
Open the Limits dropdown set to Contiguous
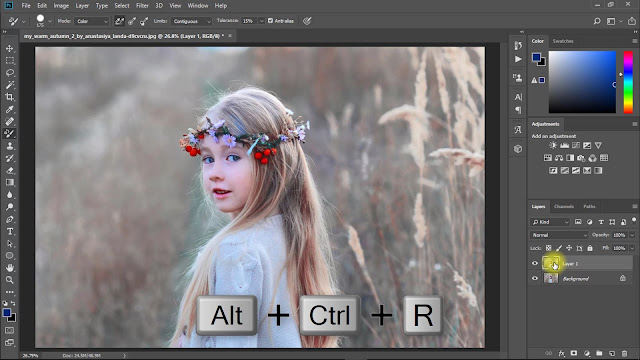(192, 21)
